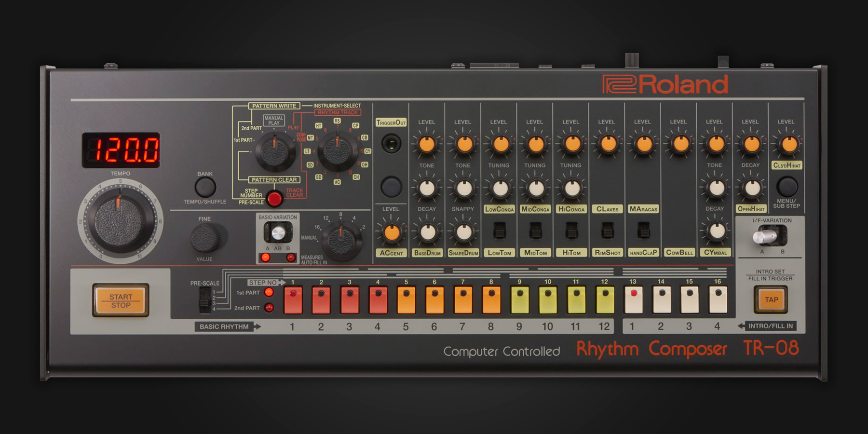Click the Mid Tom TUNING knob

pos(536,188)
